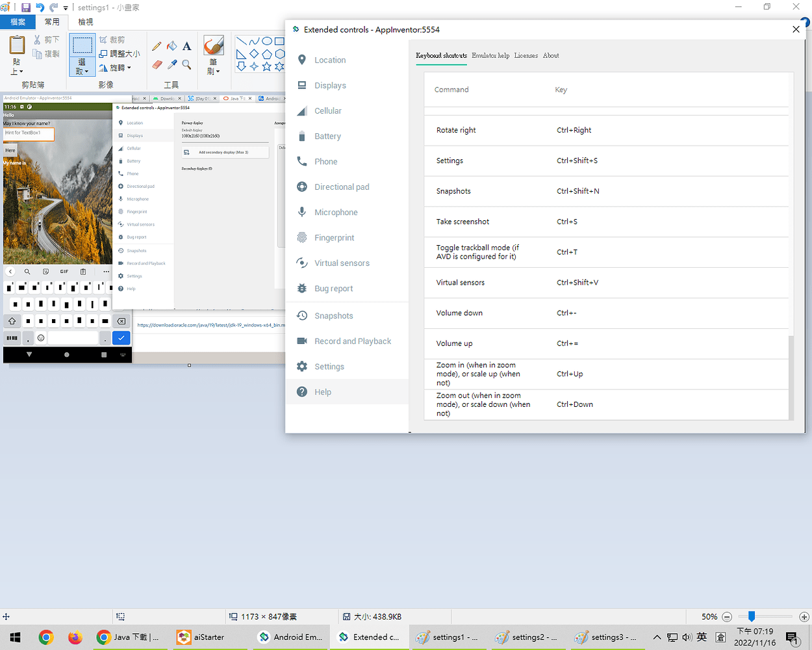Open the Microphone section
Image resolution: width=812 pixels, height=650 pixels.
tap(336, 212)
